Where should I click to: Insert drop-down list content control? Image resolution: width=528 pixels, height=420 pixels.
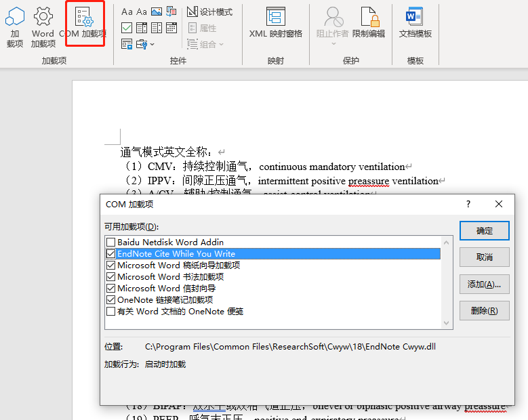tap(157, 28)
